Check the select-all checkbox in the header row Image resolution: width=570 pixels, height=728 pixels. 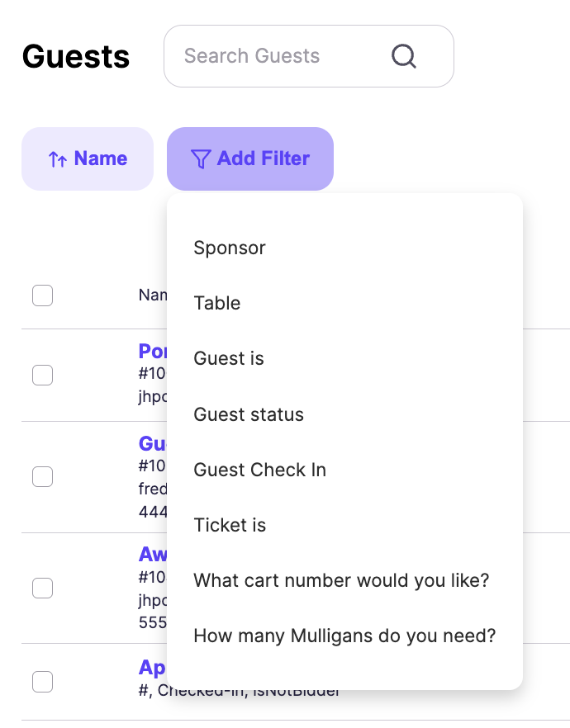pos(42,295)
